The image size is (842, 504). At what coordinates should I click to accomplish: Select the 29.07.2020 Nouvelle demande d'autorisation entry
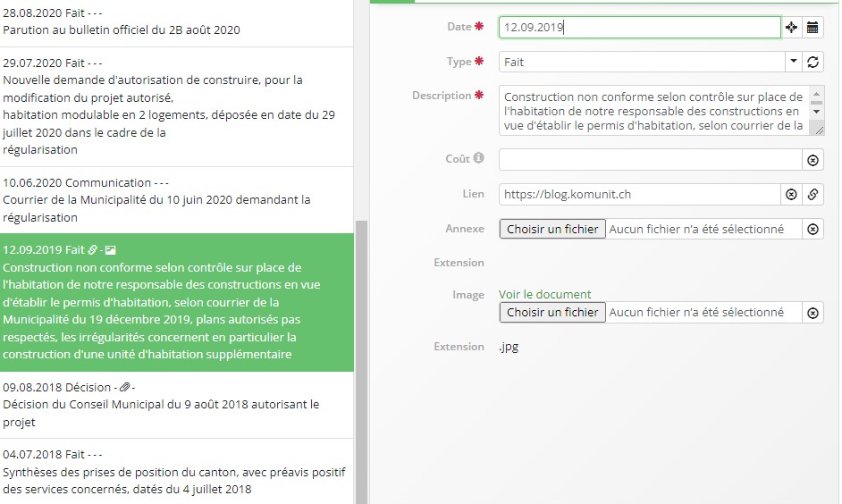pyautogui.click(x=176, y=107)
